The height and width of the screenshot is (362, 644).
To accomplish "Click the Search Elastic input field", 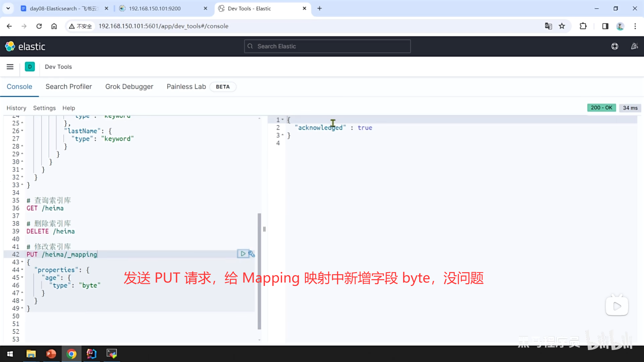I will point(327,46).
